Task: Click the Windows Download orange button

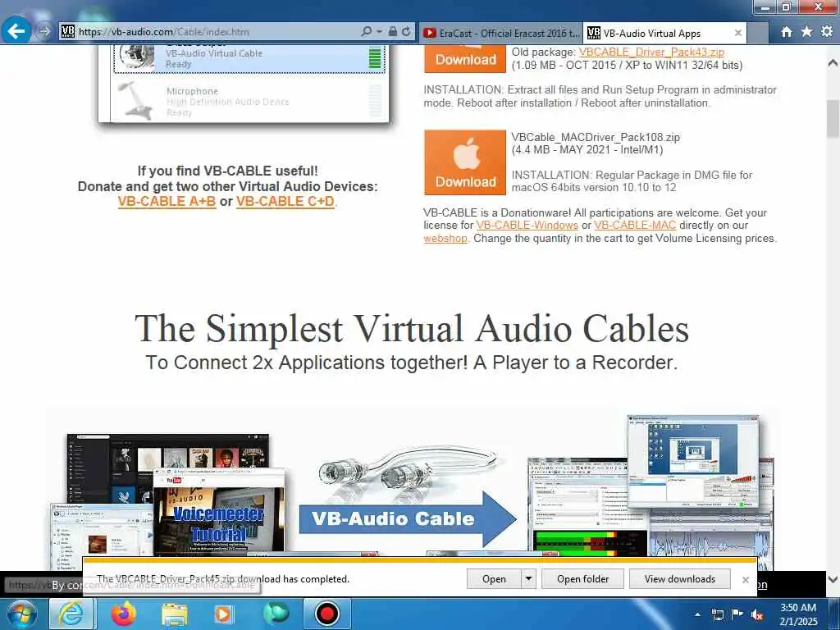Action: (465, 59)
